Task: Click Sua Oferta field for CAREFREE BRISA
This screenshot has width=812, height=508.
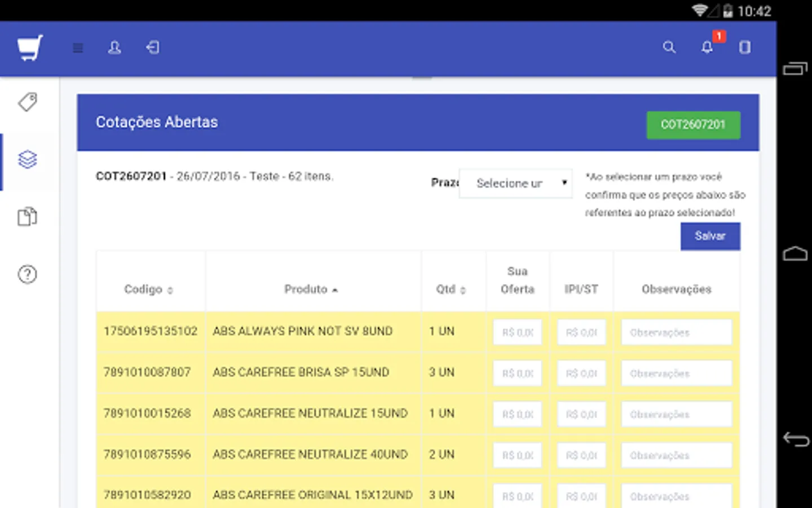Action: (517, 373)
